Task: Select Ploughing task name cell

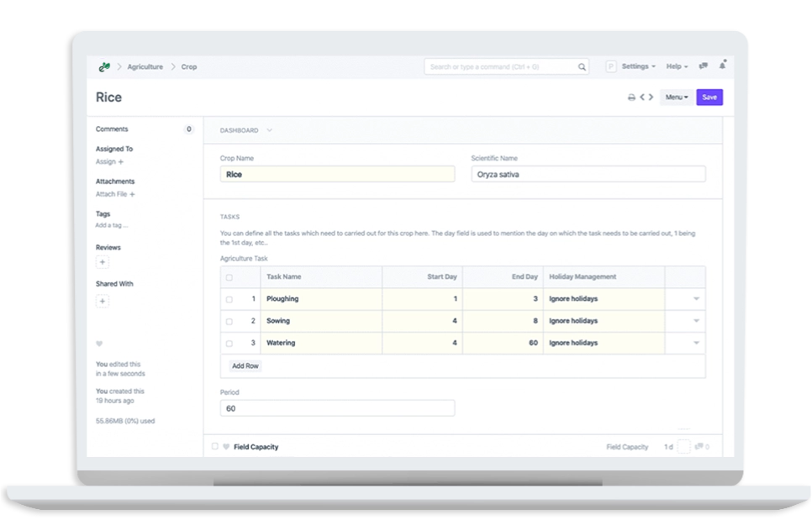Action: click(x=322, y=299)
